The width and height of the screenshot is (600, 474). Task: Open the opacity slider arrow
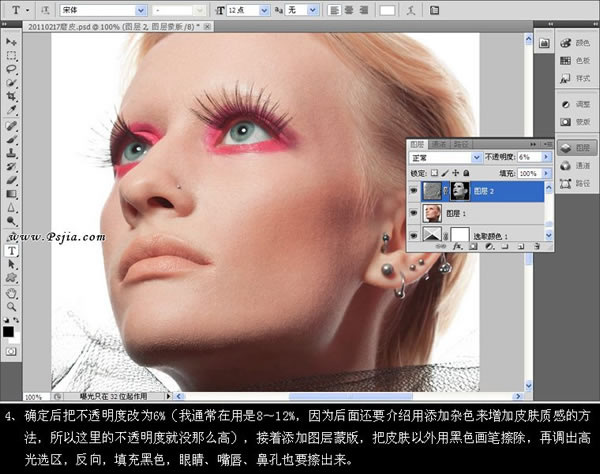coord(546,157)
